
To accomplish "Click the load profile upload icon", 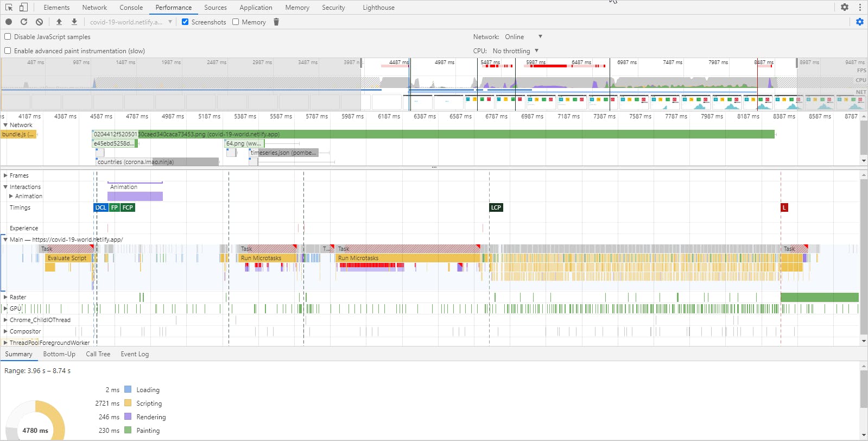I will [59, 22].
